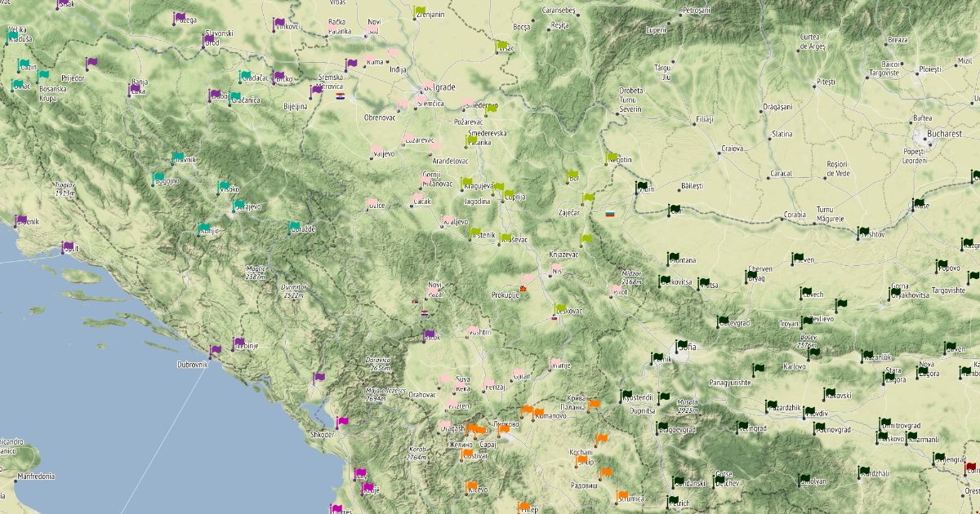Click the dark green flag at Sofia
This screenshot has height=514, width=980.
click(681, 346)
